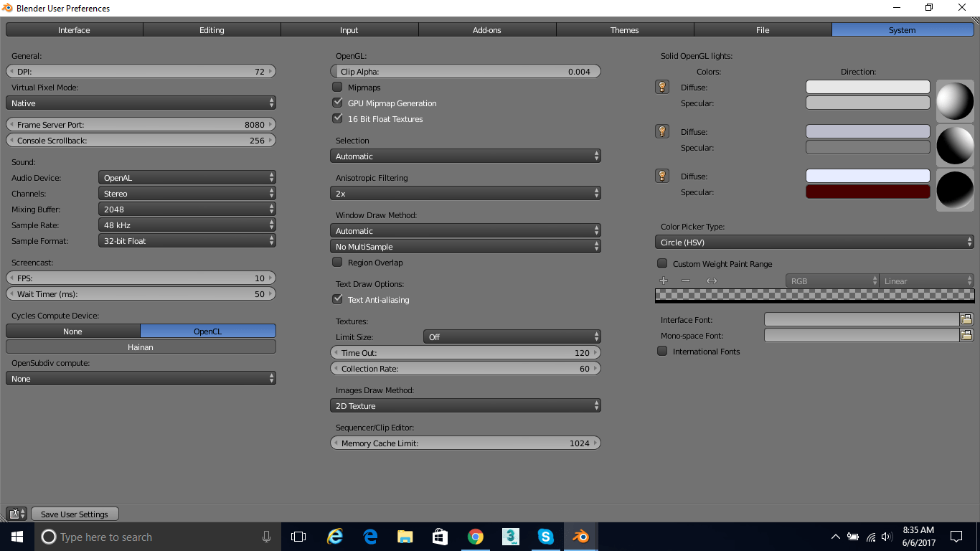Click the dark red Specular color swatch
The image size is (980, 551).
pos(867,192)
